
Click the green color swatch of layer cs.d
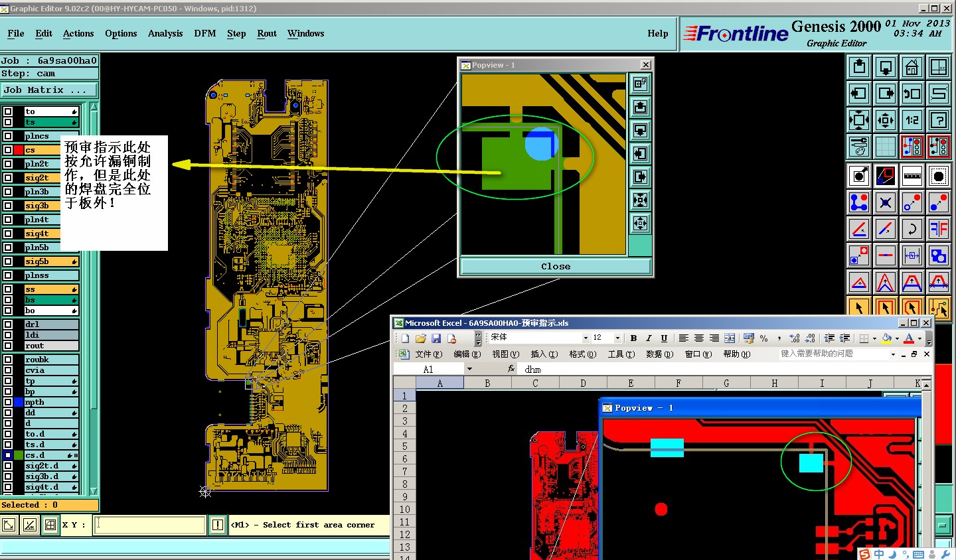coord(19,455)
